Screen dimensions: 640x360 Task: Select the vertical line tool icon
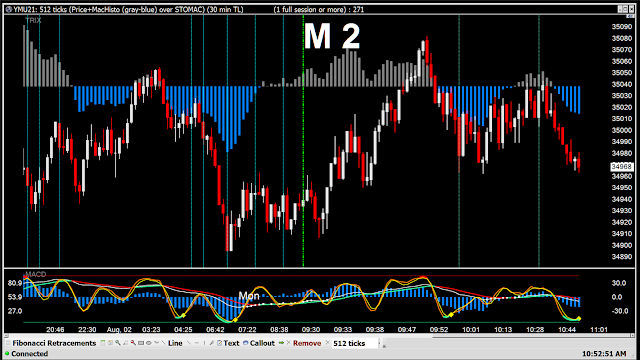point(204,343)
